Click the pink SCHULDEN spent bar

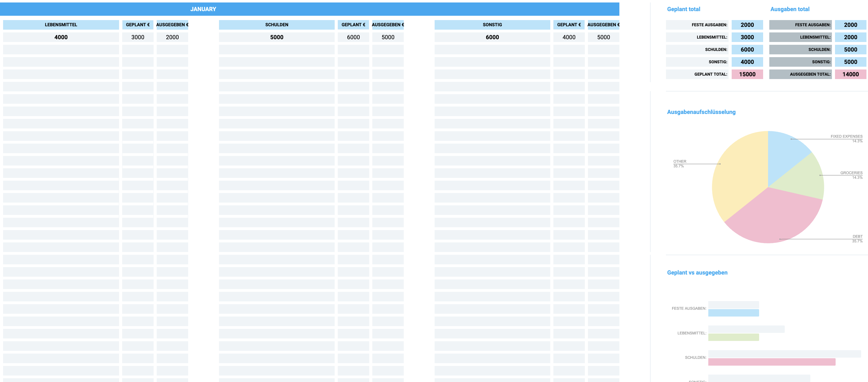click(x=772, y=362)
